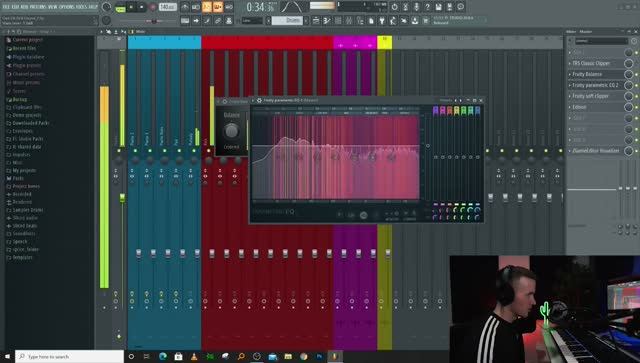This screenshot has height=363, width=640.
Task: Open the mixer track preset dropdown
Action: [601, 41]
